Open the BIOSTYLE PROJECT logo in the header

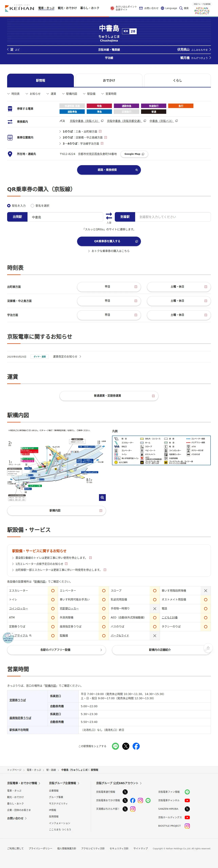pos(202,10)
